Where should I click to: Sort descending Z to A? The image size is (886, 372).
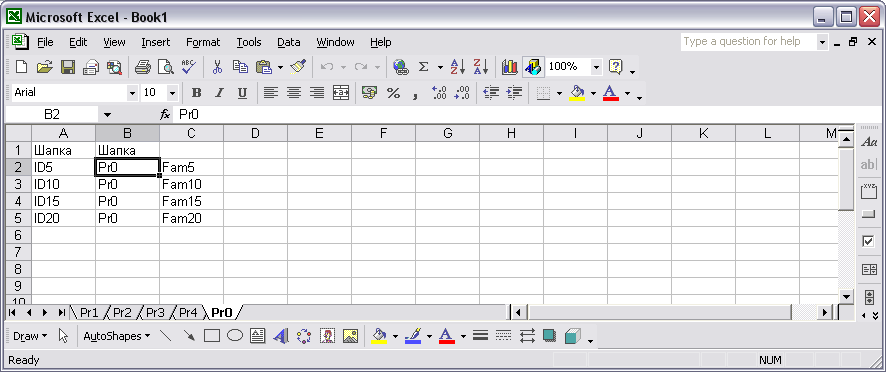(480, 67)
